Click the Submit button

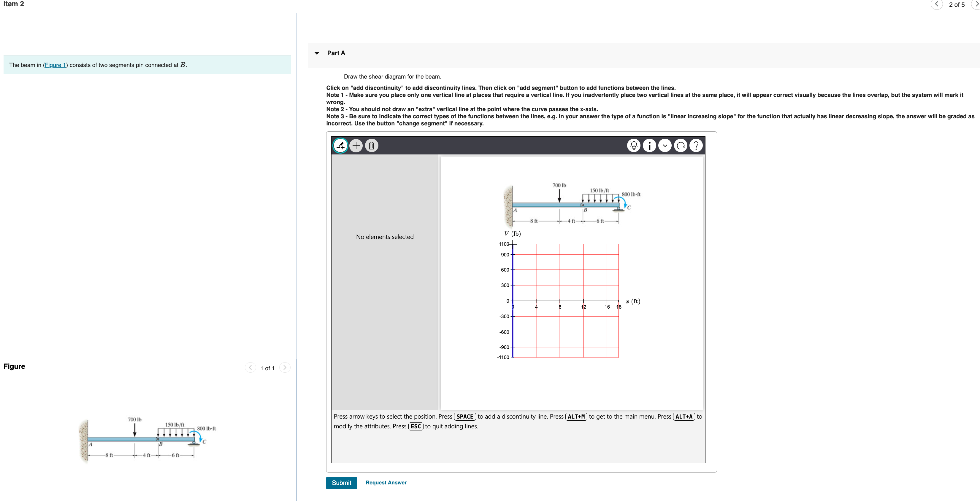click(341, 482)
